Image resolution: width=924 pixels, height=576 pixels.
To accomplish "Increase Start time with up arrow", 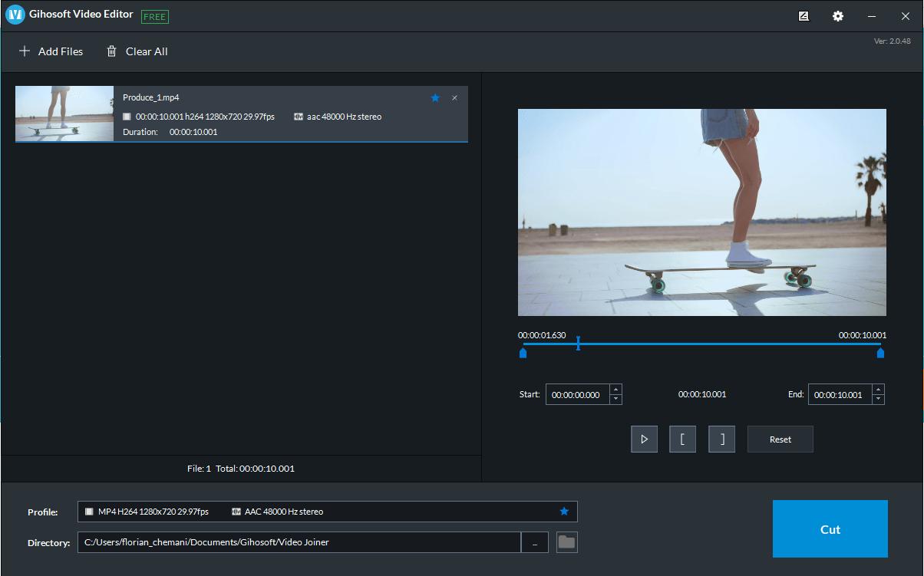I will click(x=615, y=390).
